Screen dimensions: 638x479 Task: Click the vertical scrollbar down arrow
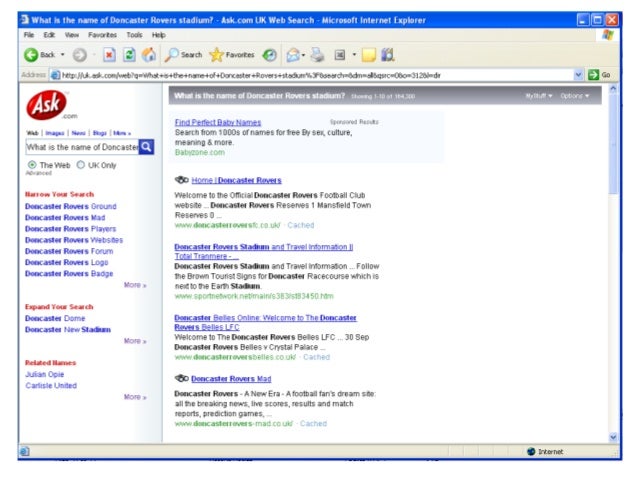[x=613, y=437]
